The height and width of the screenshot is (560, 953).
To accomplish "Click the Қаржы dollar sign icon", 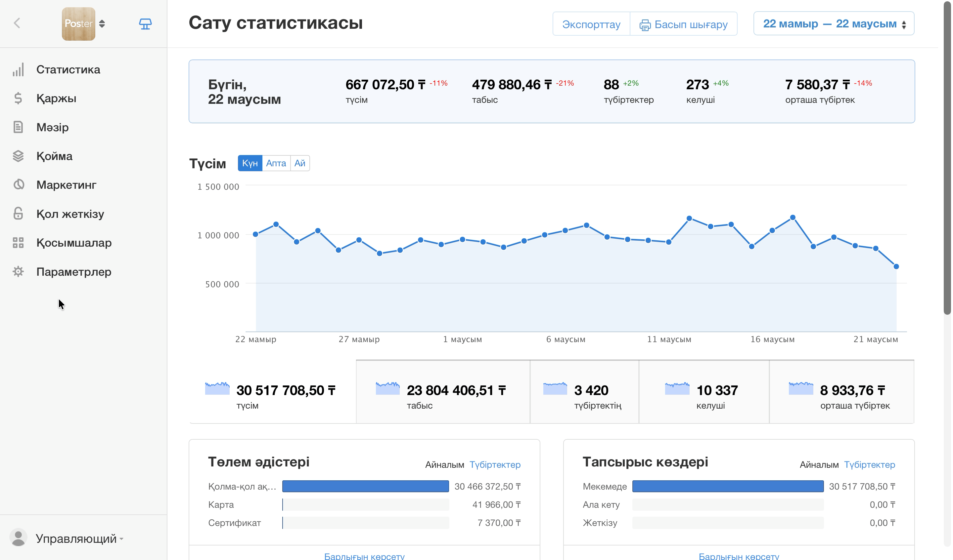I will pos(18,98).
